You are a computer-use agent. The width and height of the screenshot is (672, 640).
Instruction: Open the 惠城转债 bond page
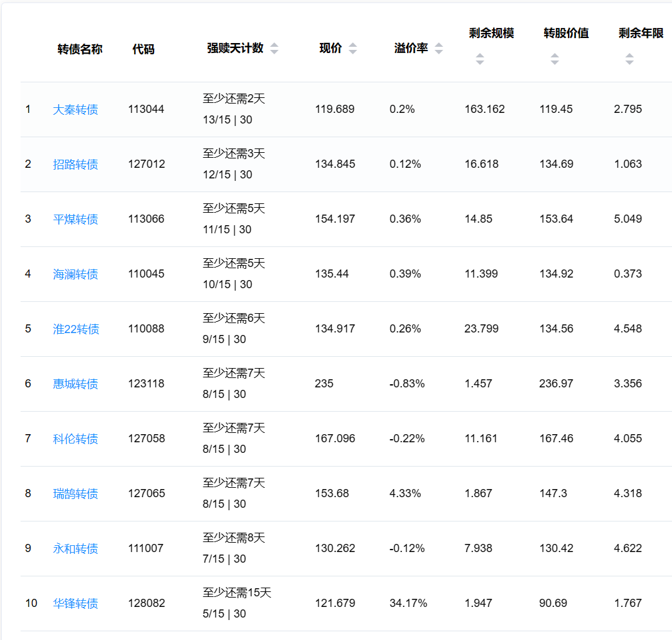(x=75, y=384)
